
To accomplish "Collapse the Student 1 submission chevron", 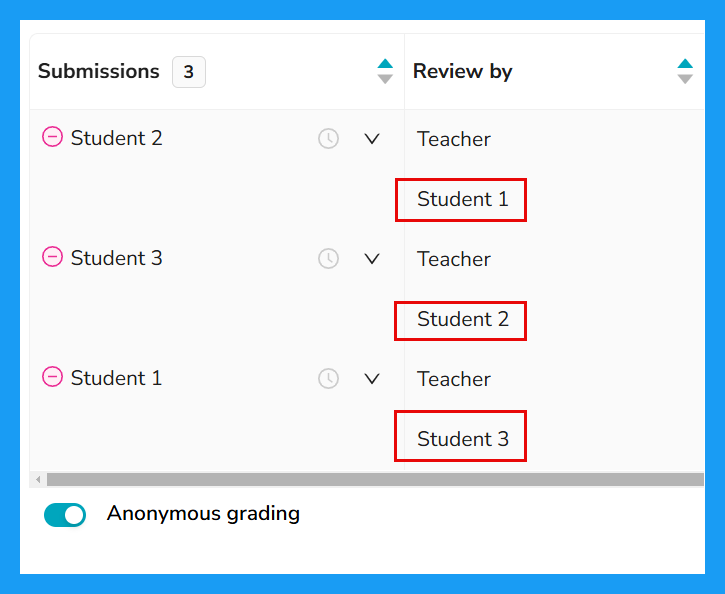I will pyautogui.click(x=372, y=379).
